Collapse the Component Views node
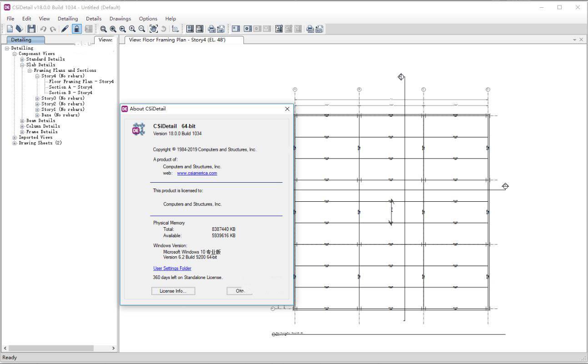Screen dimensions: 588x364 coord(15,54)
